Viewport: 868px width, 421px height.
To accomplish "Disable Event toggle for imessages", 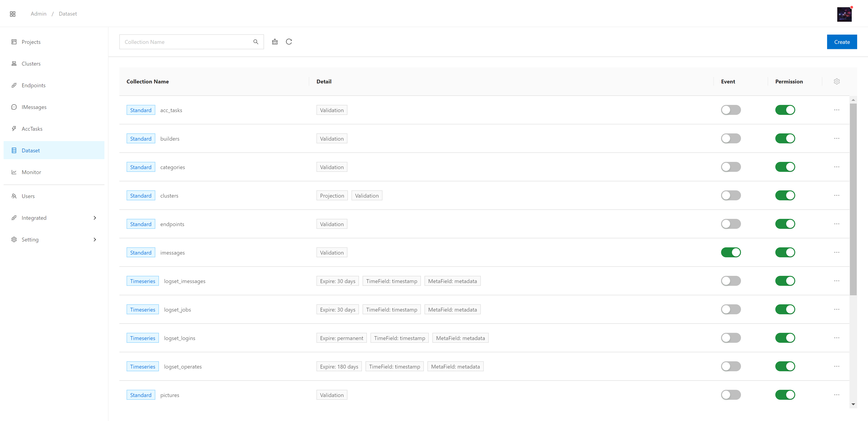I will [x=731, y=253].
